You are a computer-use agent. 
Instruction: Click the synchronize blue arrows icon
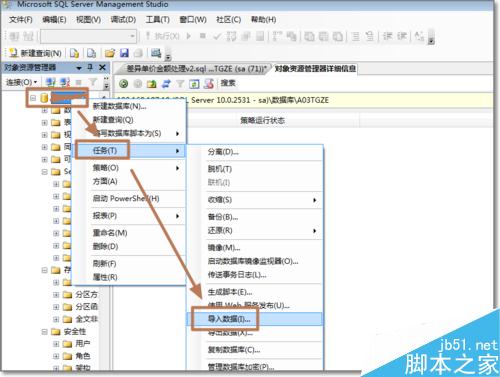(166, 84)
